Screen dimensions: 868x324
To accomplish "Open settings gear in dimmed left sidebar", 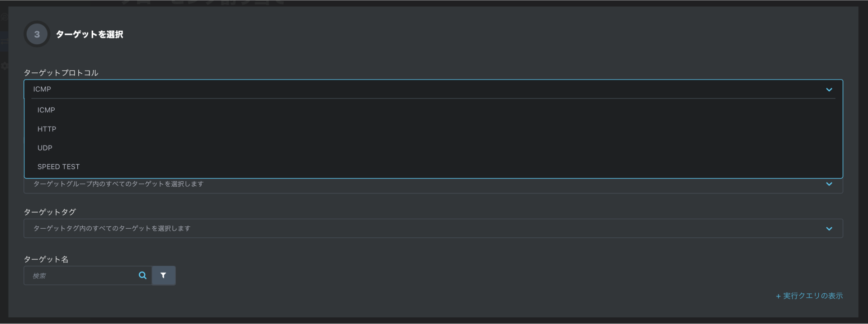I will pos(4,66).
